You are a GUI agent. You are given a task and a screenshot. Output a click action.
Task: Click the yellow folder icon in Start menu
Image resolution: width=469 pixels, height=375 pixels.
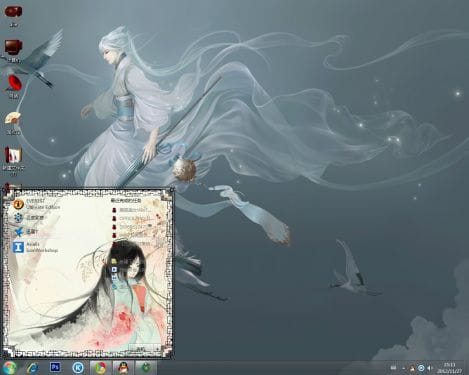pyautogui.click(x=114, y=260)
